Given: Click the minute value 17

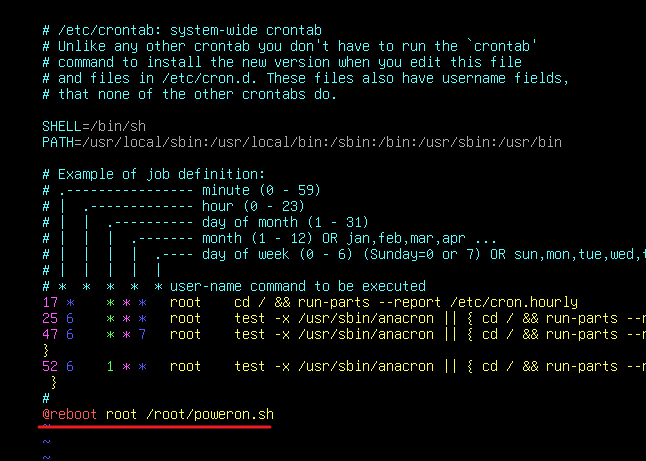Looking at the screenshot, I should coord(50,302).
